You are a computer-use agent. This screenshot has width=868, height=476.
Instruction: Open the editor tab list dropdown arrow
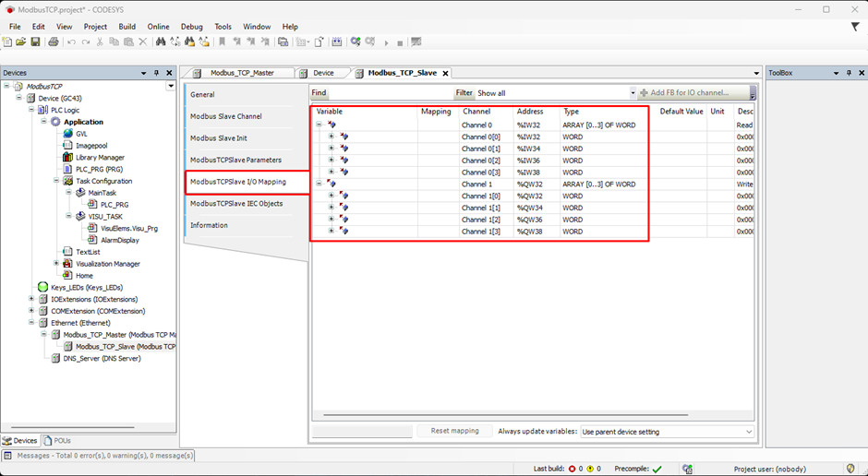click(x=757, y=74)
